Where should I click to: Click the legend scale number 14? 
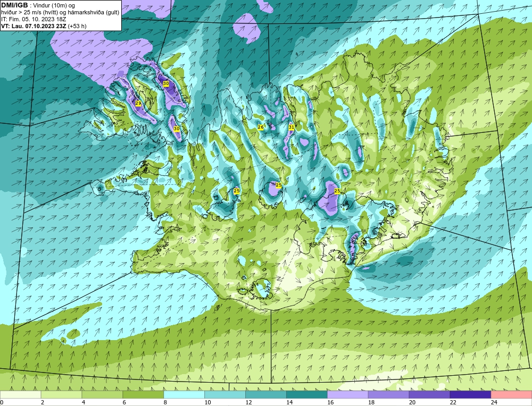click(289, 402)
